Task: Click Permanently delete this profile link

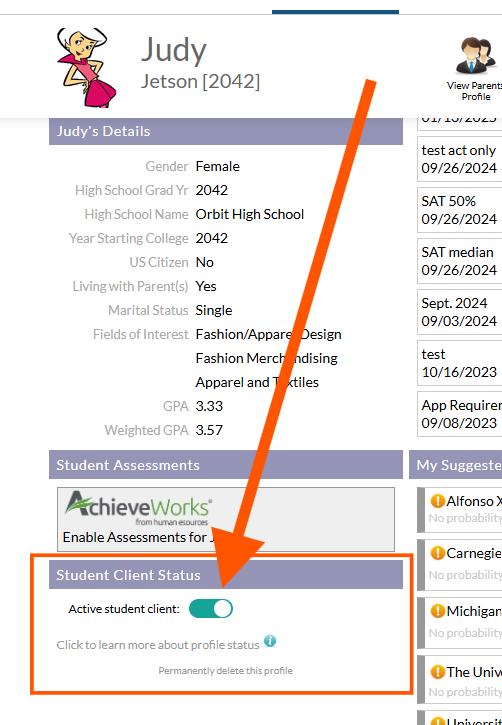Action: point(226,670)
